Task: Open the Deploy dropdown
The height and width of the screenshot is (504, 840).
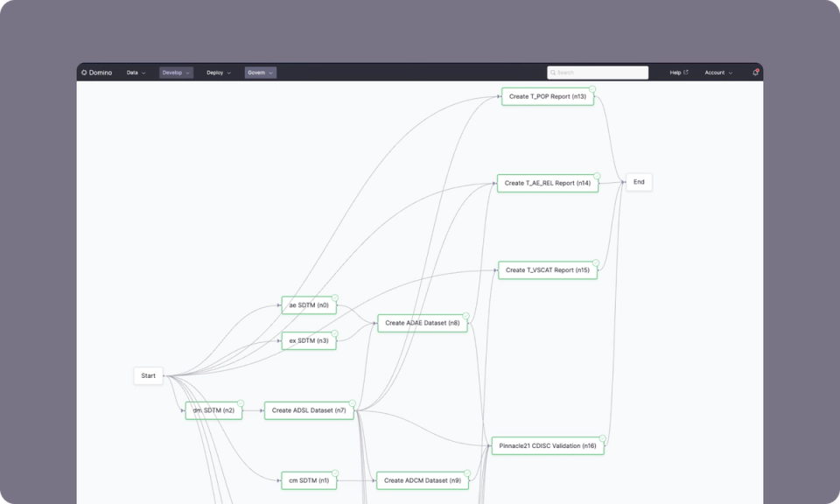Action: coord(217,73)
